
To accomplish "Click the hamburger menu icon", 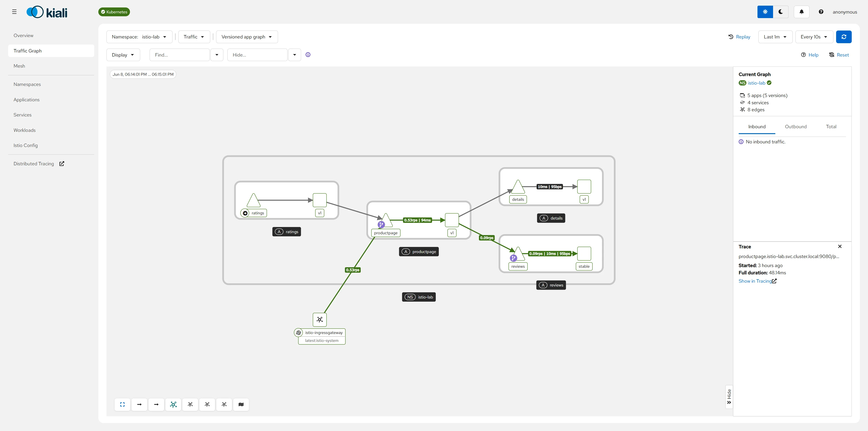I will (14, 12).
